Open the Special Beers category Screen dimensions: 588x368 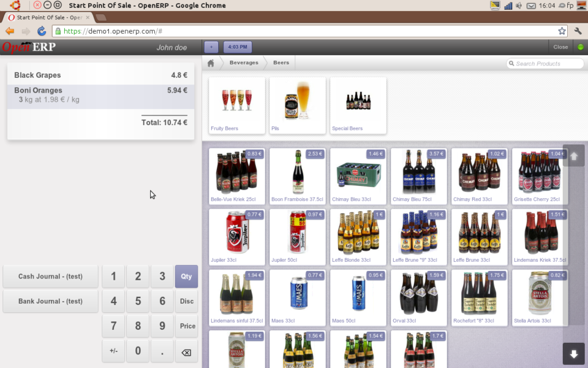[x=358, y=105]
